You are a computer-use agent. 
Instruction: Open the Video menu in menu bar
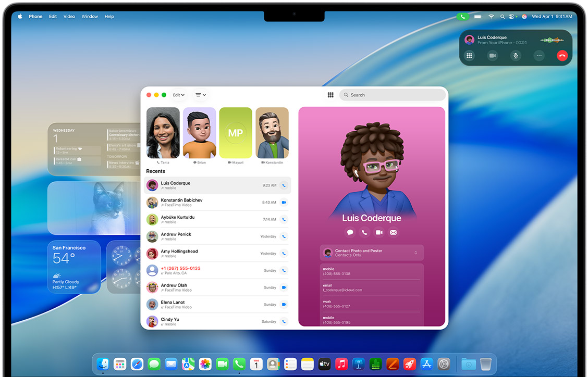(69, 17)
